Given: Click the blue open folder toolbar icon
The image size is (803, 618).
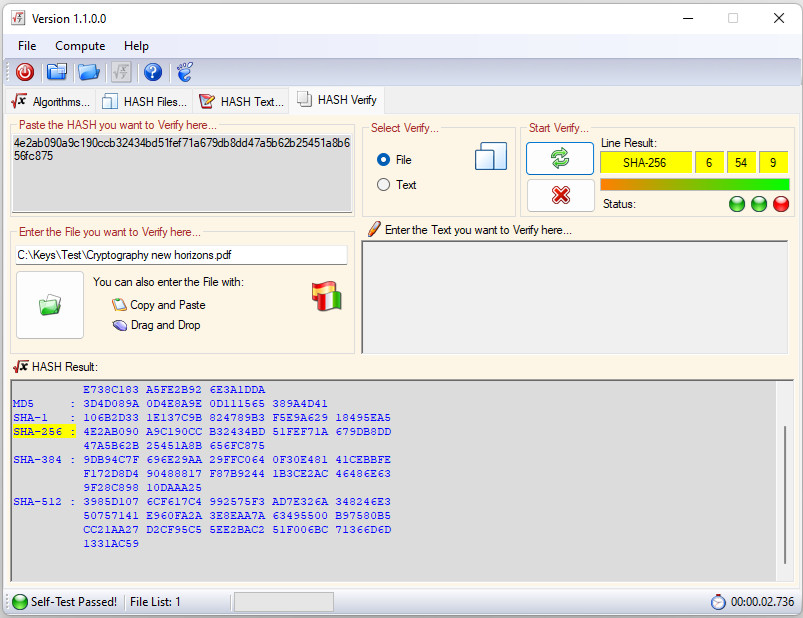Looking at the screenshot, I should [89, 72].
